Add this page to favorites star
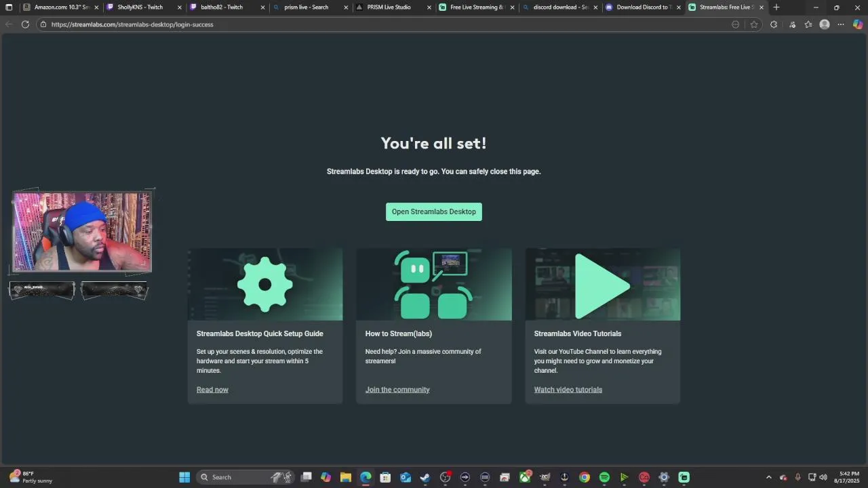Screen dimensions: 868x488 tap(753, 24)
